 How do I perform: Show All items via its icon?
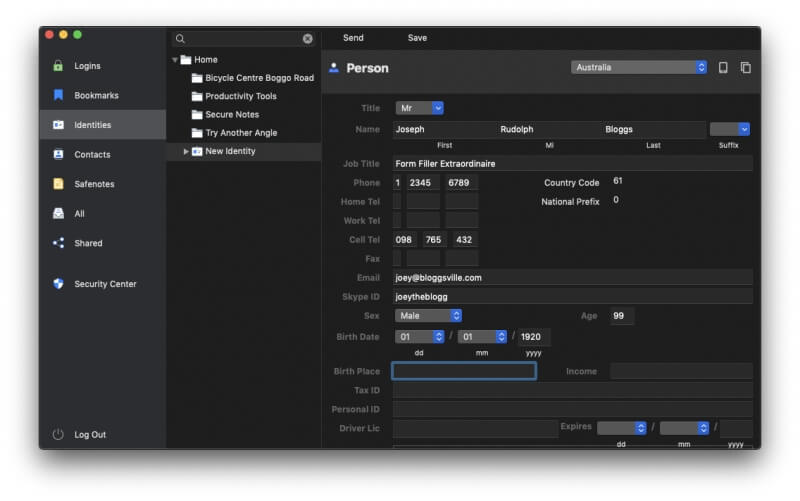click(x=58, y=213)
